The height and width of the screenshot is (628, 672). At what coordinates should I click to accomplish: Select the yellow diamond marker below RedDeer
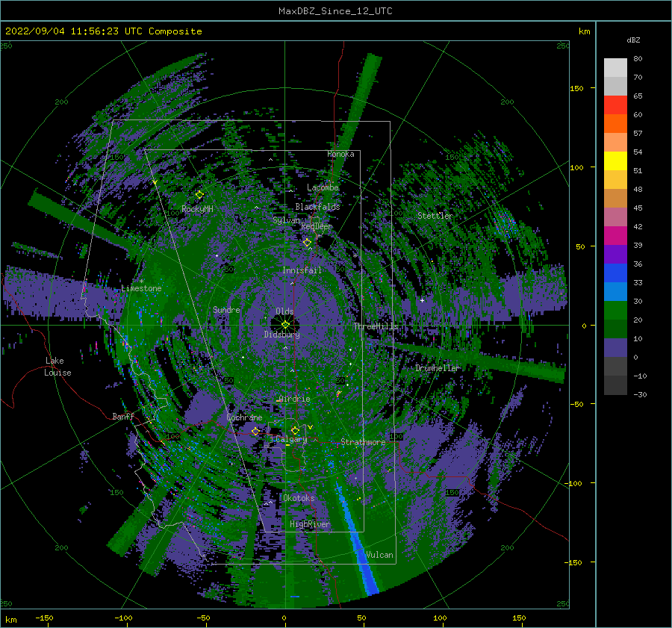click(307, 243)
